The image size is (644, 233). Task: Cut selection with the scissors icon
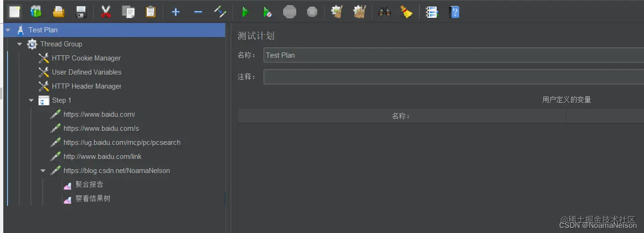coord(106,12)
